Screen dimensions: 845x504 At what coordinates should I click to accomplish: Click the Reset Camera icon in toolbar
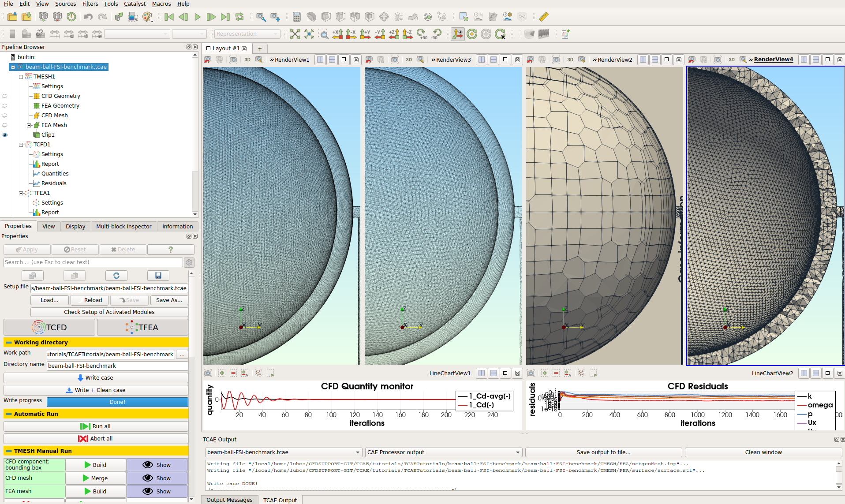click(x=295, y=34)
